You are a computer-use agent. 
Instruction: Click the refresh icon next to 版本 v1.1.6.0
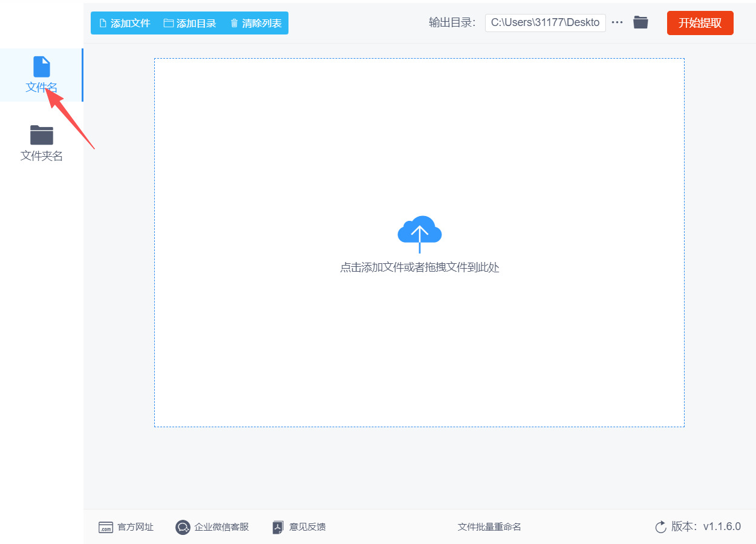pos(660,527)
